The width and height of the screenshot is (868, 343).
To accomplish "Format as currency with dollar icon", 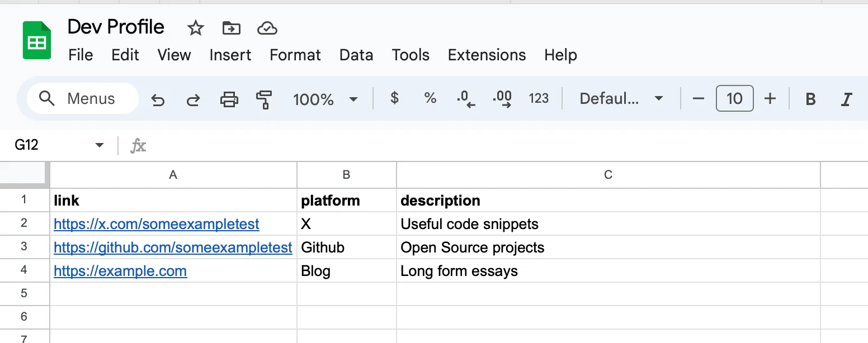I will coord(394,99).
